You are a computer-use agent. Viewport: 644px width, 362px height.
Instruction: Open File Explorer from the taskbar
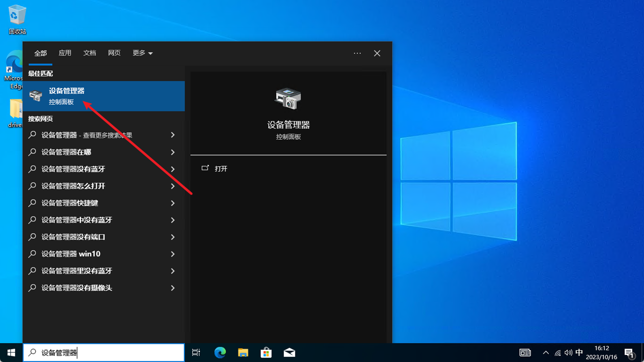(x=243, y=353)
